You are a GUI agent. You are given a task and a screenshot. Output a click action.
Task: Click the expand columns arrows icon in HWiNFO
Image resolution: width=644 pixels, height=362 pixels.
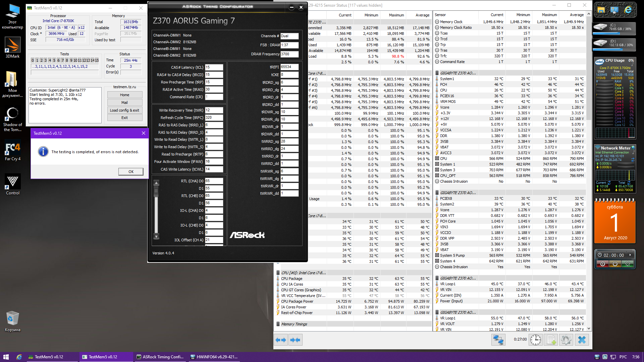tap(280, 340)
